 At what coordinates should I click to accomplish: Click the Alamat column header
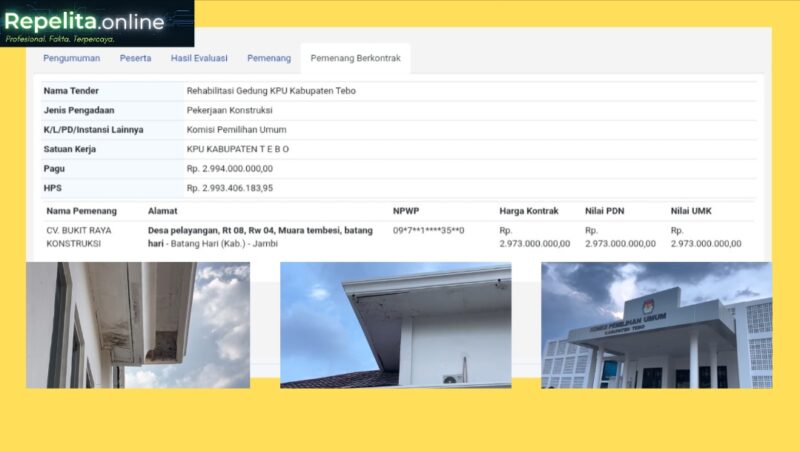coord(163,211)
